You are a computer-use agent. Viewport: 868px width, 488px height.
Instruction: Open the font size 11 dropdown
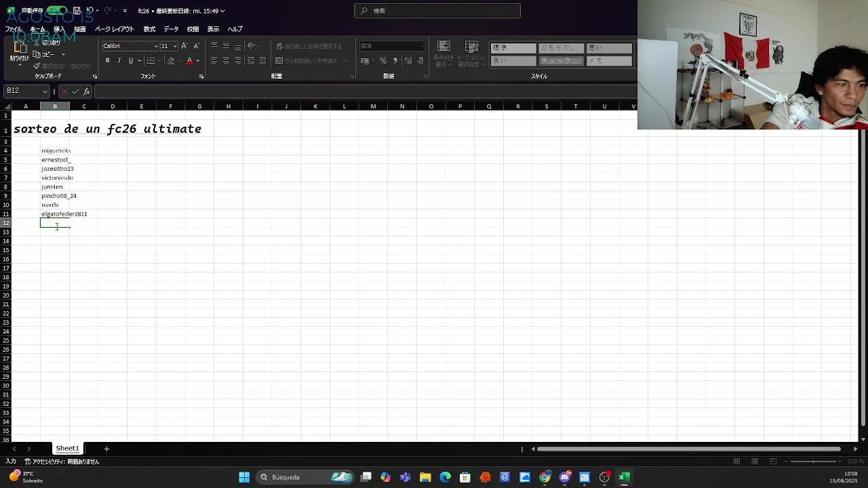click(175, 46)
